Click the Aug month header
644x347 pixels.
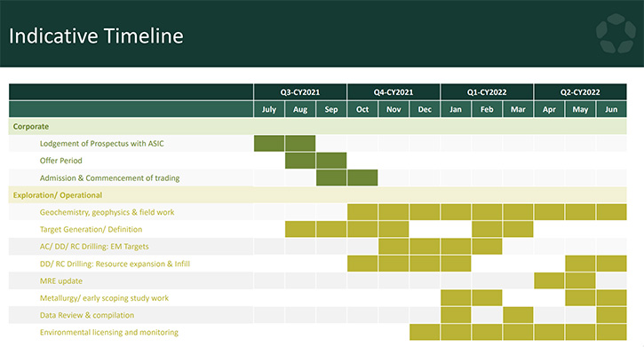[x=300, y=109]
